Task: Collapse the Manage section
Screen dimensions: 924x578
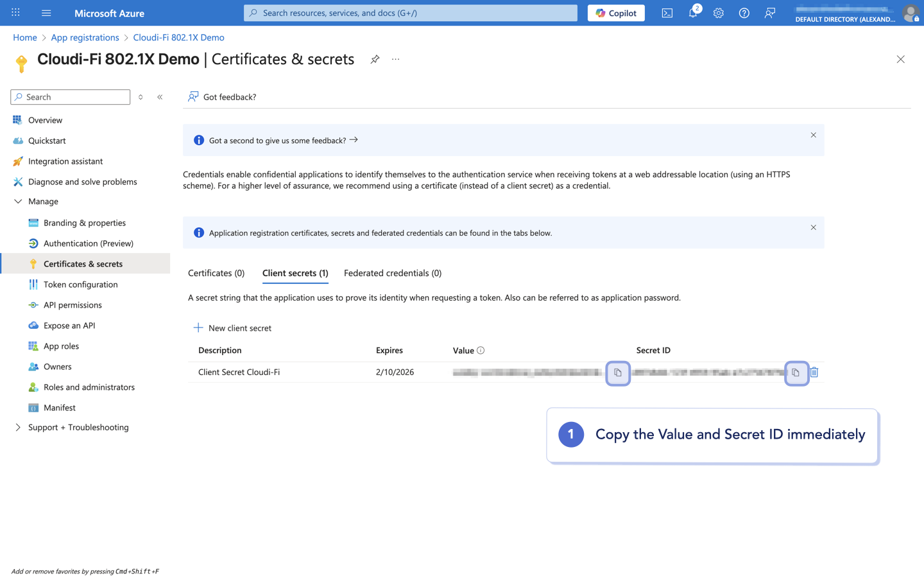Action: pyautogui.click(x=18, y=202)
